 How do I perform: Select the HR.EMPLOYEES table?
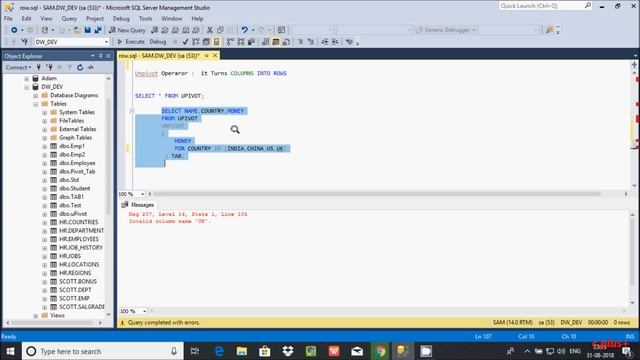[x=79, y=239]
